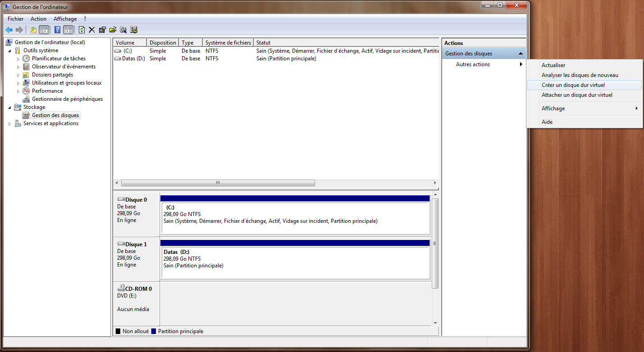The width and height of the screenshot is (644, 352).
Task: Open properties via the toolbar checklist icon
Action: coord(102,30)
